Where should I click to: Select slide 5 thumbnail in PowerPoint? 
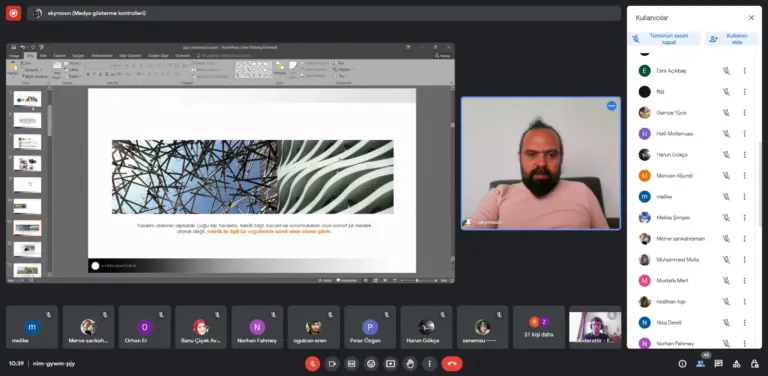tap(27, 99)
